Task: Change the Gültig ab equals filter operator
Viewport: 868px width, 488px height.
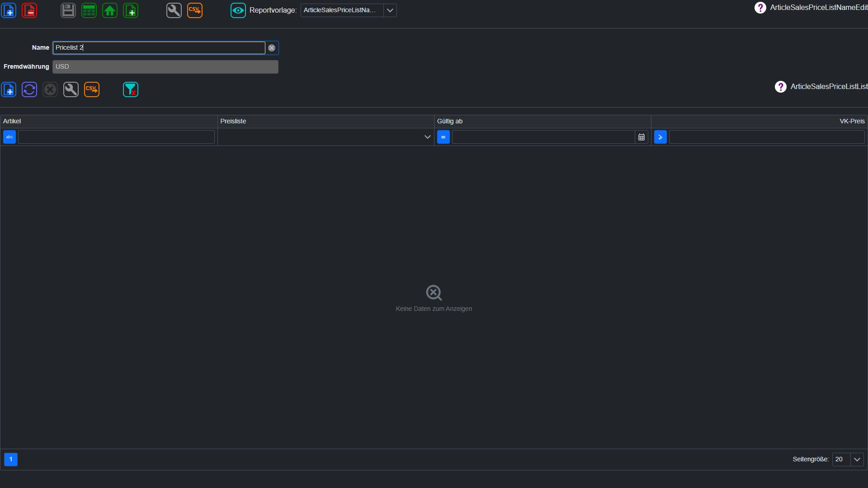Action: pyautogui.click(x=443, y=137)
